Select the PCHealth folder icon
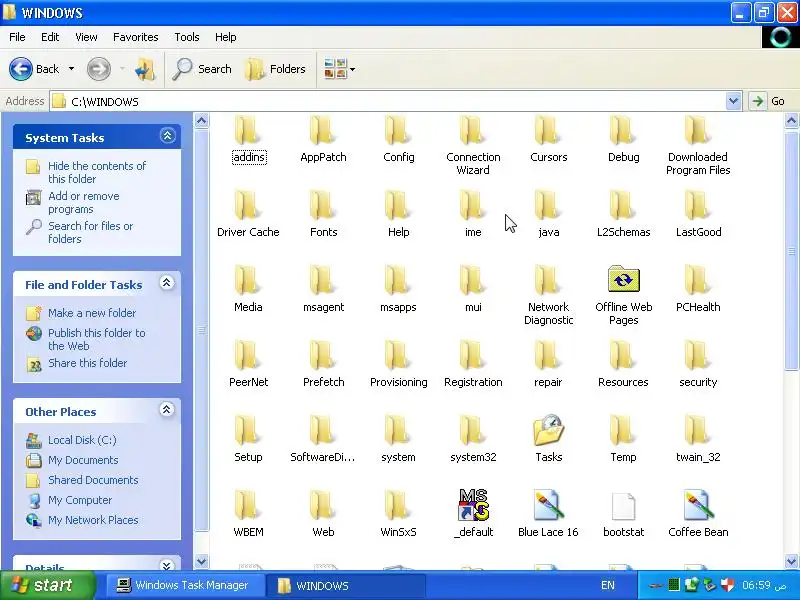Screen dimensions: 800x600 [698, 281]
